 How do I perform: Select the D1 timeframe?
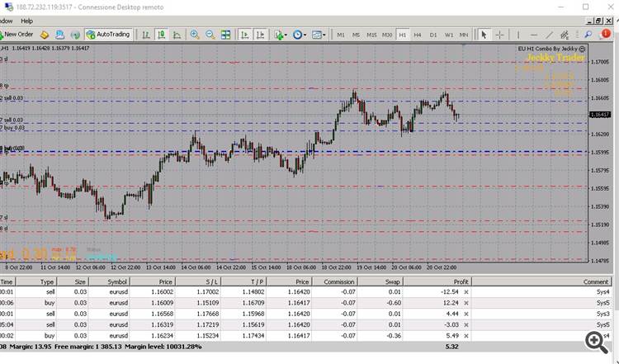pyautogui.click(x=433, y=35)
